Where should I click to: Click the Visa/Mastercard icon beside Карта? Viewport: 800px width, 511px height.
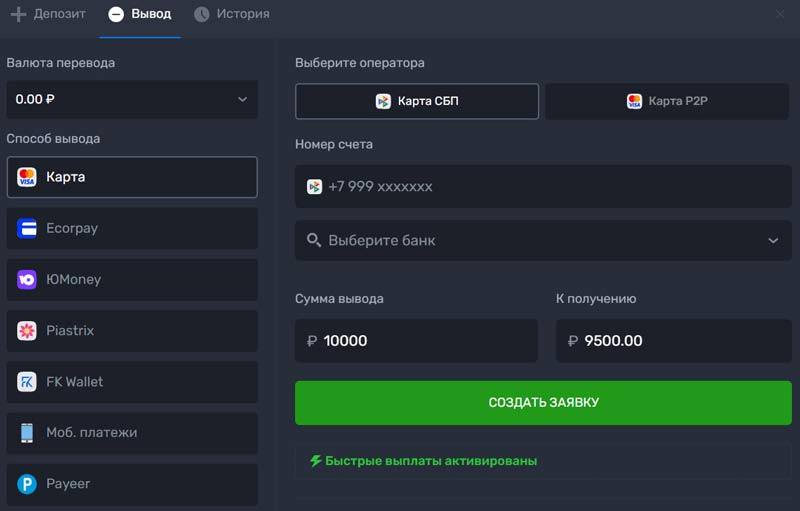(27, 177)
